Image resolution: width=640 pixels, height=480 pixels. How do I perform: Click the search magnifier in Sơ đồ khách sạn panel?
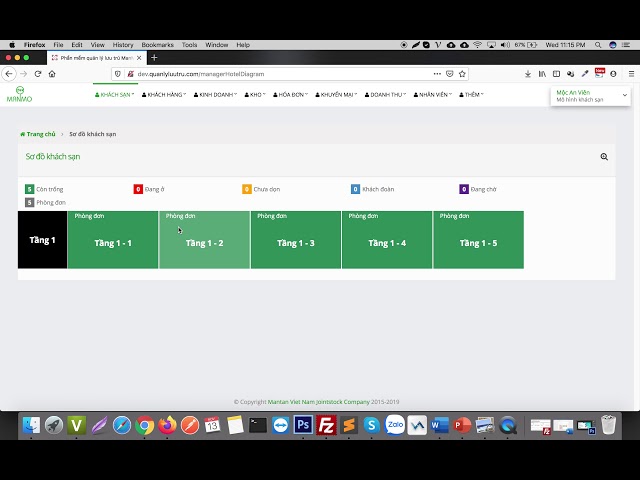pos(604,157)
